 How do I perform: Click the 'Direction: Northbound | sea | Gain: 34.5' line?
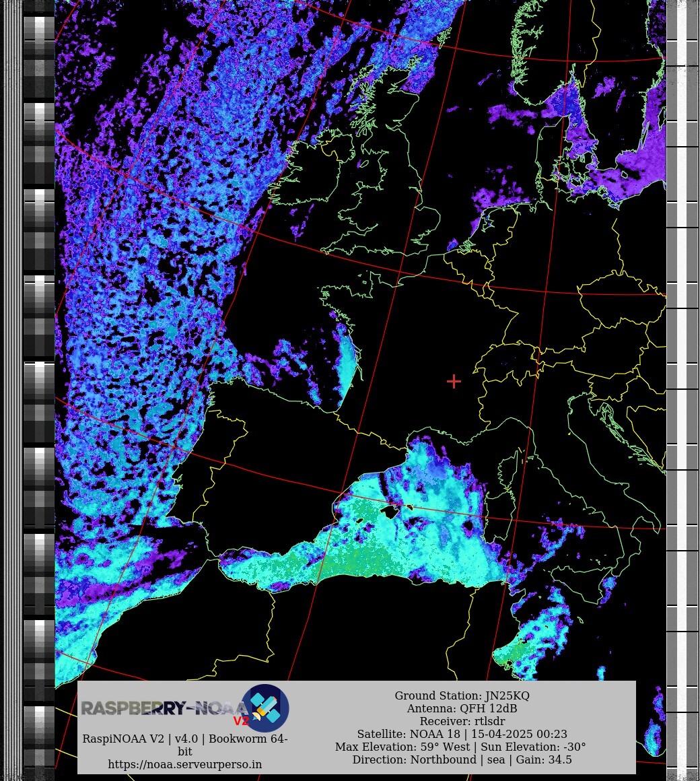(462, 759)
